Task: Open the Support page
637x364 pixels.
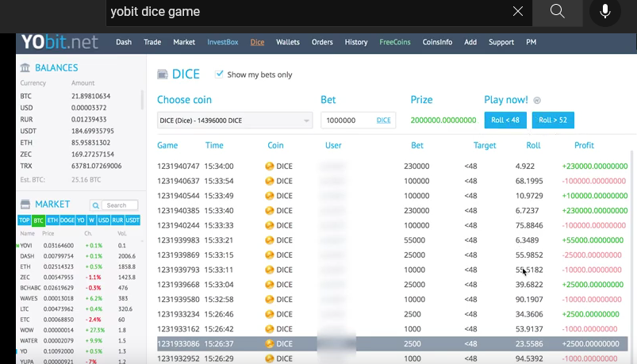Action: tap(501, 42)
